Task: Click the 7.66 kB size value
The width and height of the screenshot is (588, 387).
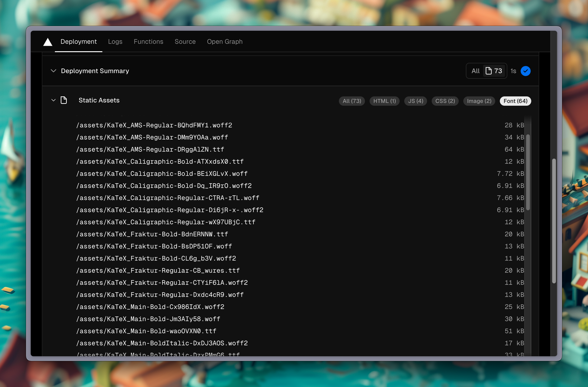Action: tap(510, 198)
